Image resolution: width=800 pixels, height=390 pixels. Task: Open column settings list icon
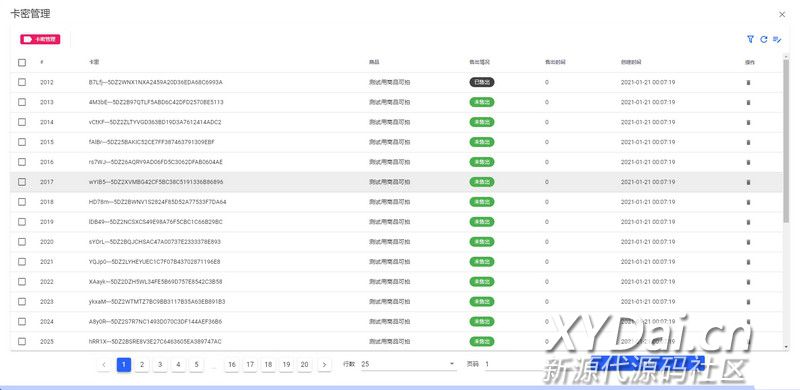tap(777, 39)
